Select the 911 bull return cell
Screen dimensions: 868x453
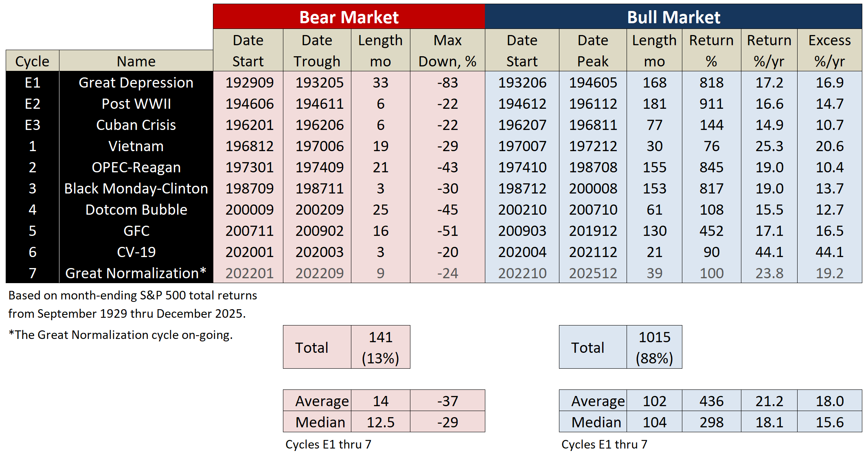point(711,103)
